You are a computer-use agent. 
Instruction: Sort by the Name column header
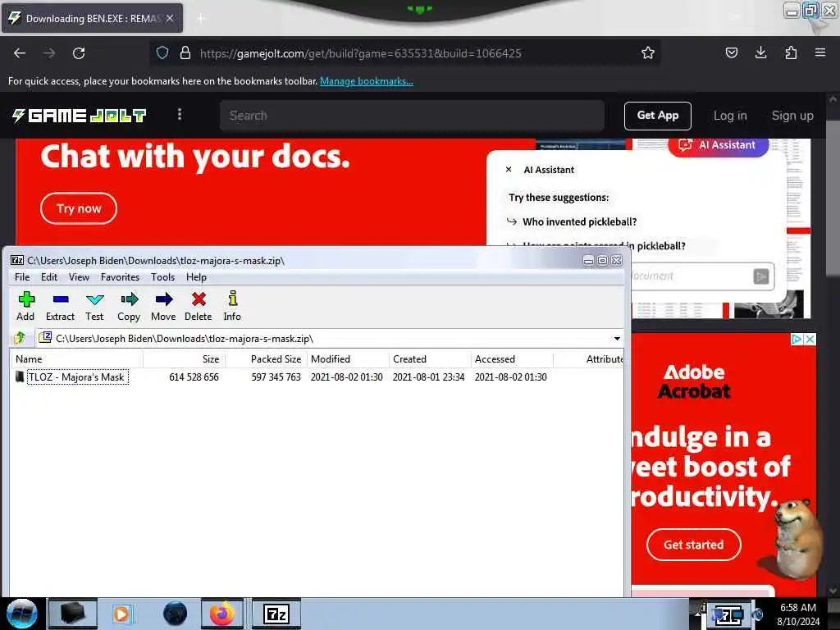[76, 359]
